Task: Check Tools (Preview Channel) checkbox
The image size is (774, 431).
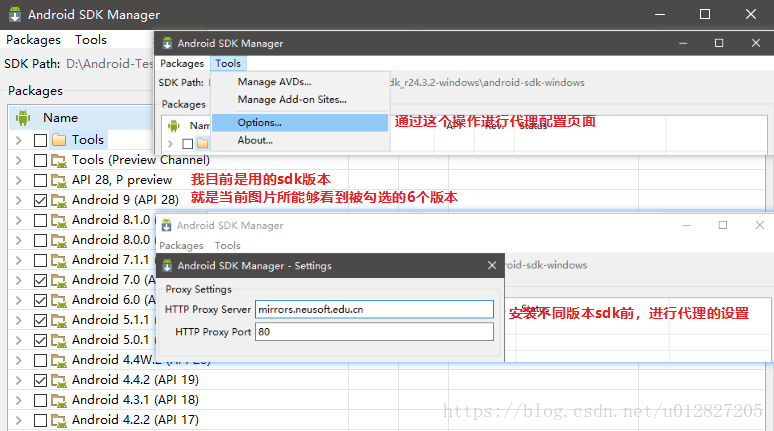Action: pyautogui.click(x=40, y=160)
